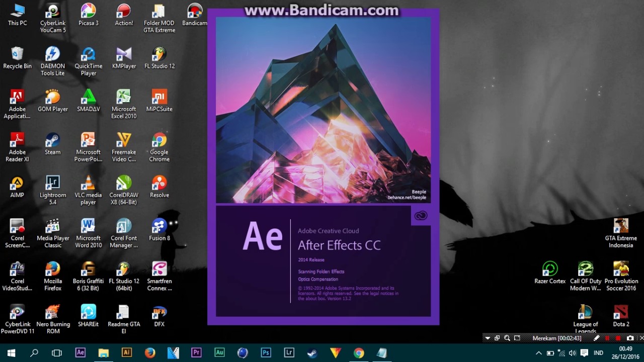Select Smartfren Connex desktop icon

coord(159,277)
